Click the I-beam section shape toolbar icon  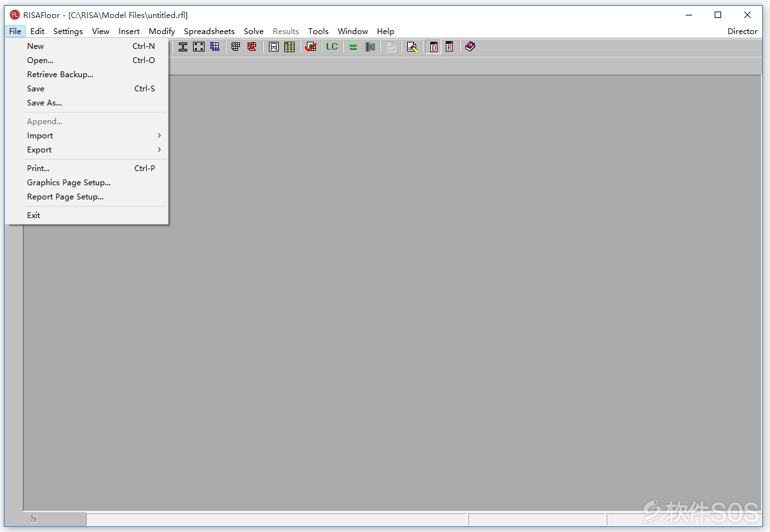183,47
